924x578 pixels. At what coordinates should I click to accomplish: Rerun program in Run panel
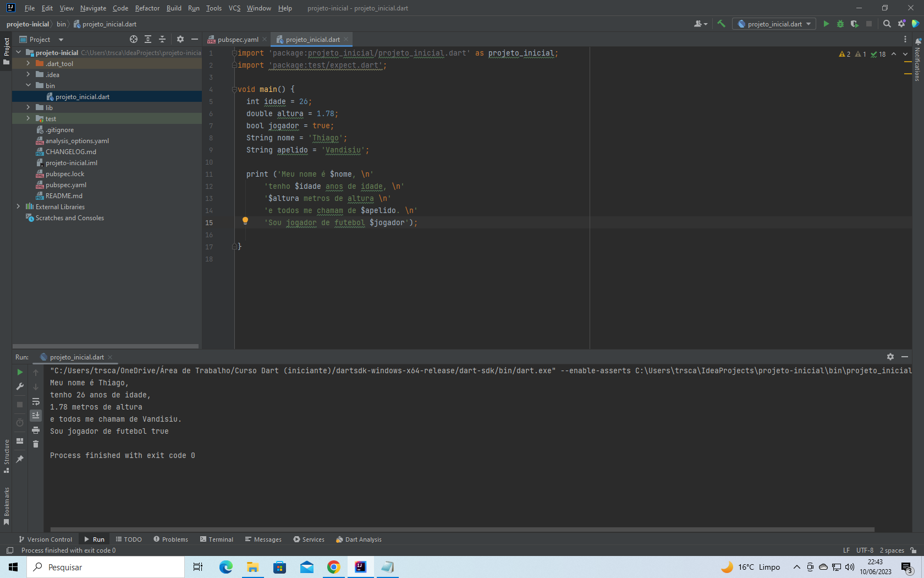20,372
